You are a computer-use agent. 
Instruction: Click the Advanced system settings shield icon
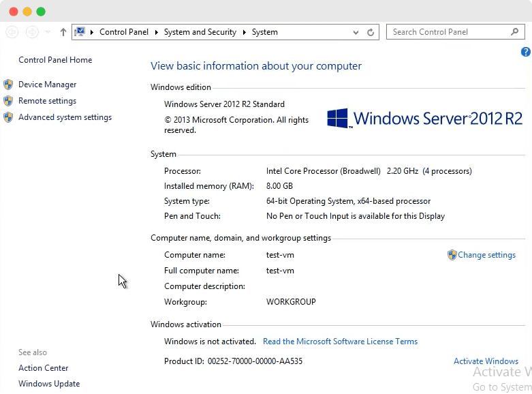click(x=8, y=117)
